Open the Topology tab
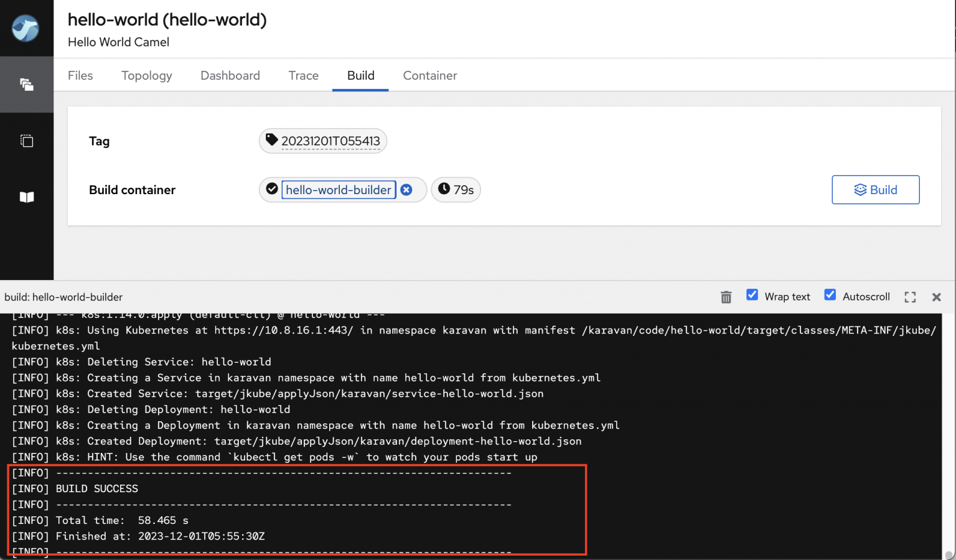This screenshot has height=560, width=956. (x=147, y=75)
